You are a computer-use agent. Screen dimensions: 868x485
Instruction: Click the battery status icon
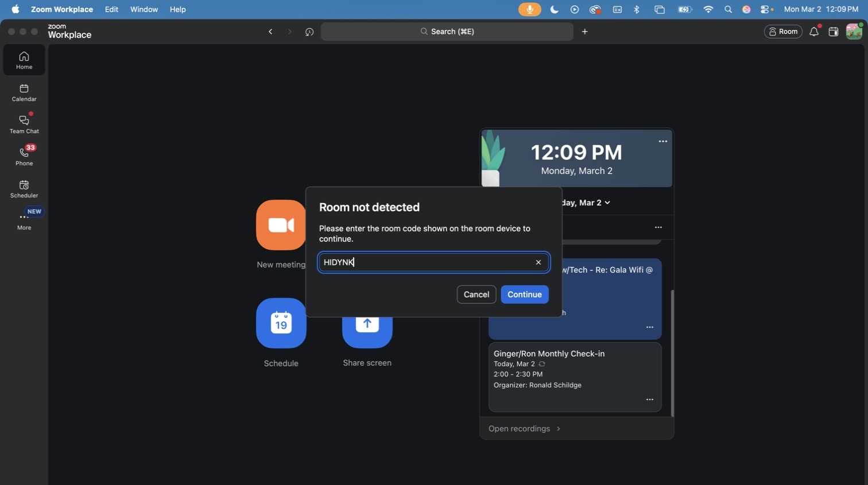(x=685, y=9)
